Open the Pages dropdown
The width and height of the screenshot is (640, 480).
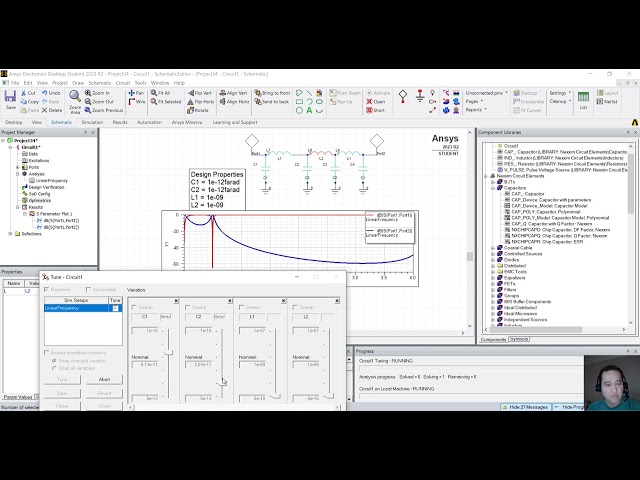(x=474, y=101)
